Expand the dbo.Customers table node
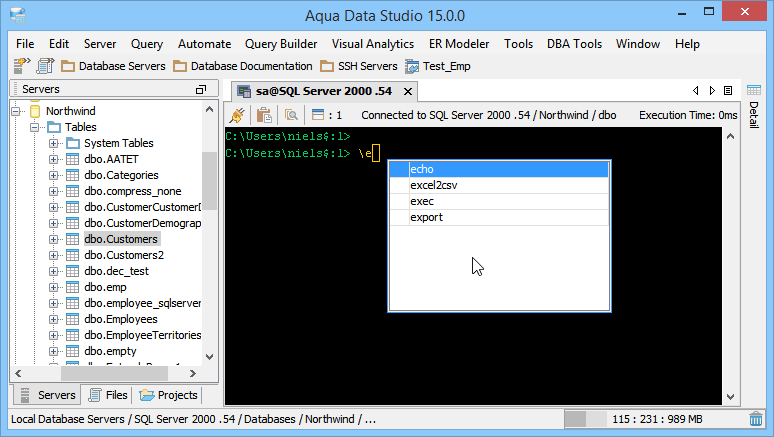 click(54, 239)
